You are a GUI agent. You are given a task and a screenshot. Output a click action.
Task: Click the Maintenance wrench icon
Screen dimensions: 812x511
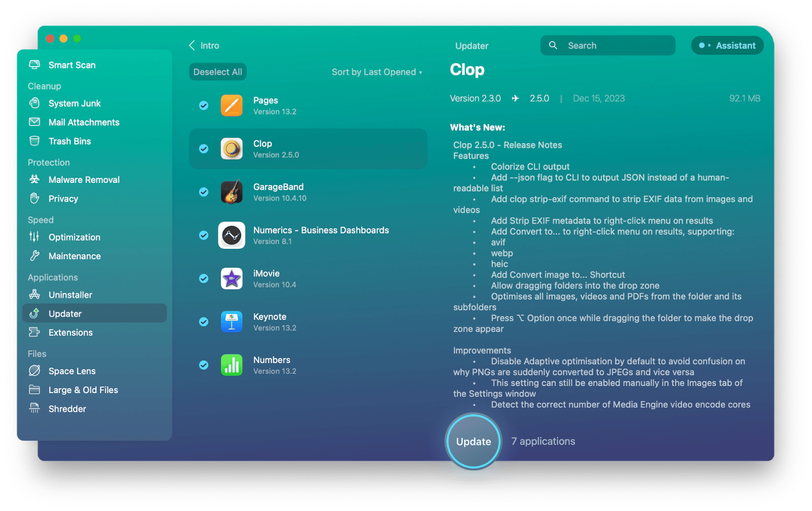pyautogui.click(x=35, y=256)
